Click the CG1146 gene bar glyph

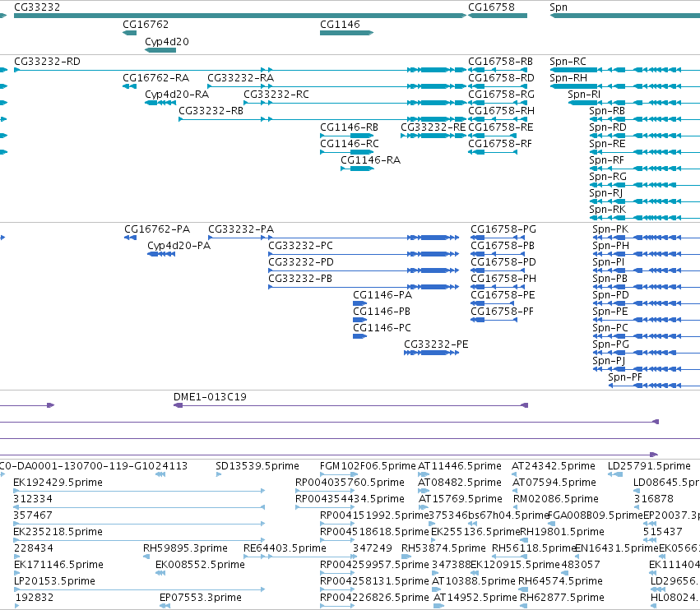click(347, 33)
